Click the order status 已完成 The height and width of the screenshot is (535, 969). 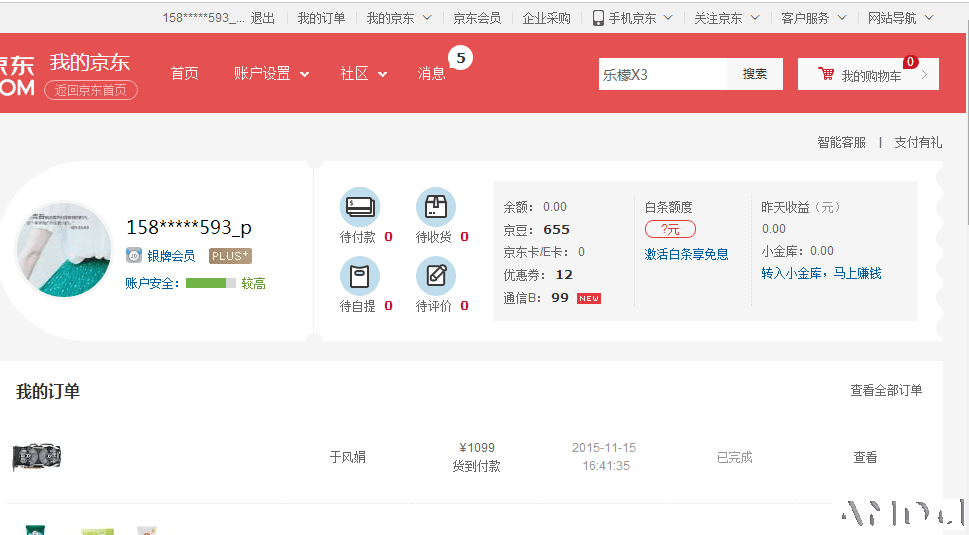[734, 457]
